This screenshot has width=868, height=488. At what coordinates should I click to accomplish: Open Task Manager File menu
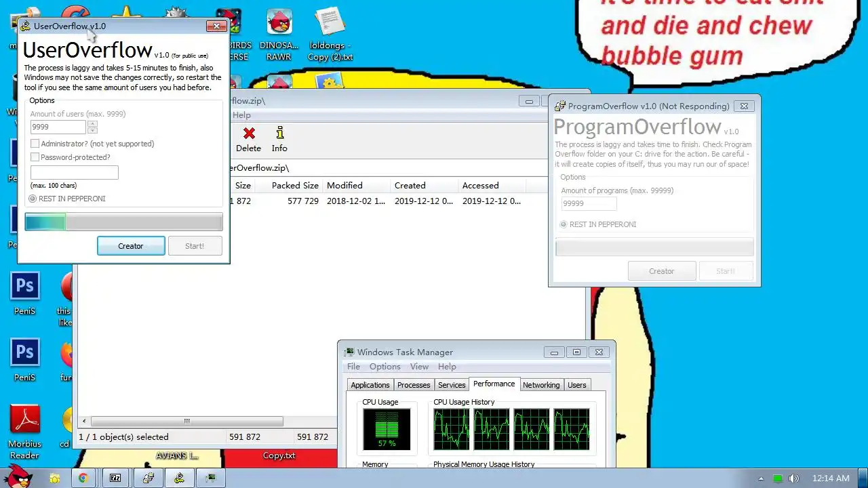coord(353,367)
